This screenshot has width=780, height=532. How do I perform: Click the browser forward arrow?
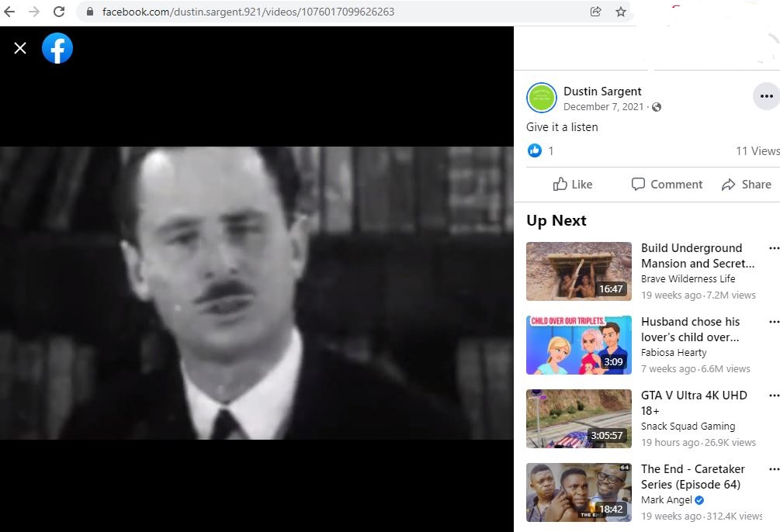(x=34, y=12)
